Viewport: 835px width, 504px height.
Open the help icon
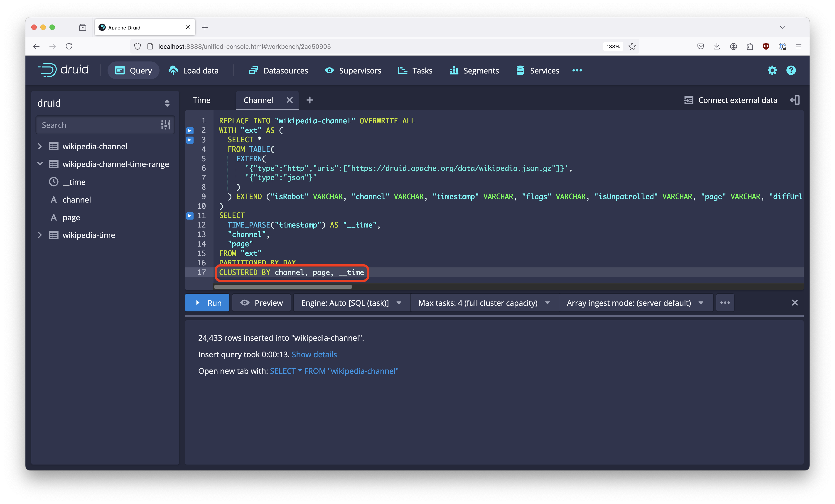[791, 70]
